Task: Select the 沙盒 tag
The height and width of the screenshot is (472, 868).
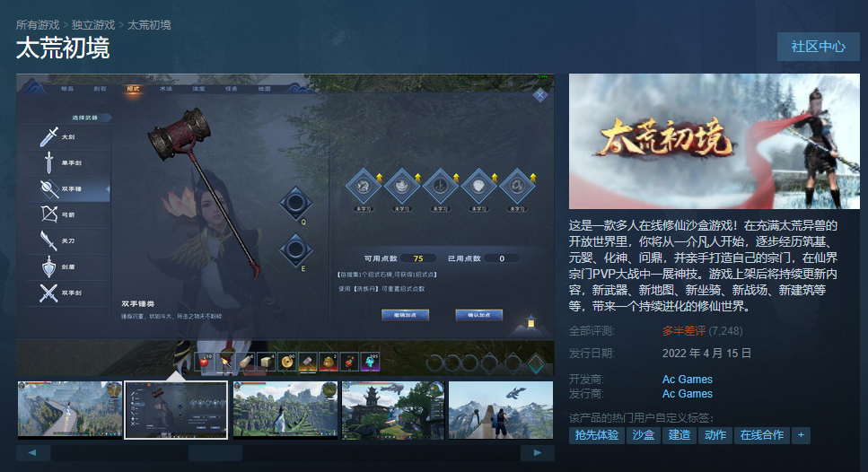Action: [x=644, y=435]
